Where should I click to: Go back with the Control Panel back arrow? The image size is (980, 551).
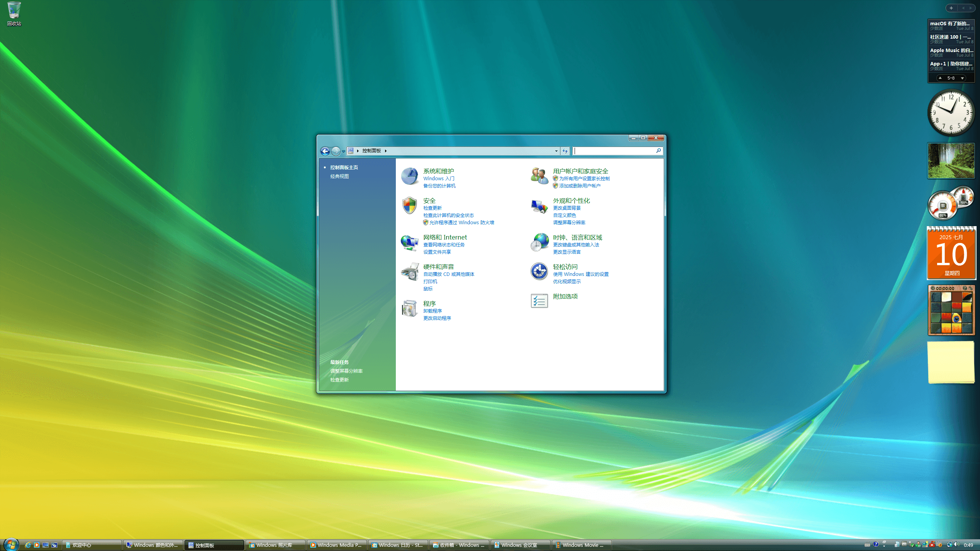tap(325, 151)
